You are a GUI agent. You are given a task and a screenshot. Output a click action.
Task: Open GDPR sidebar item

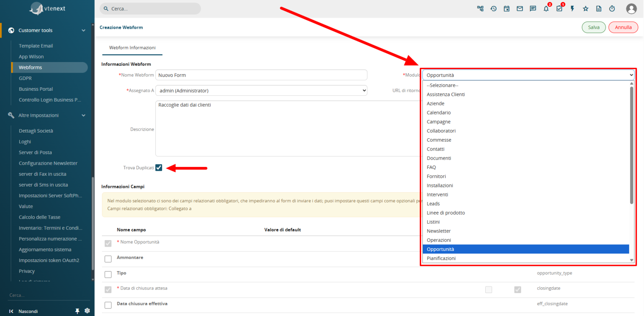(25, 78)
